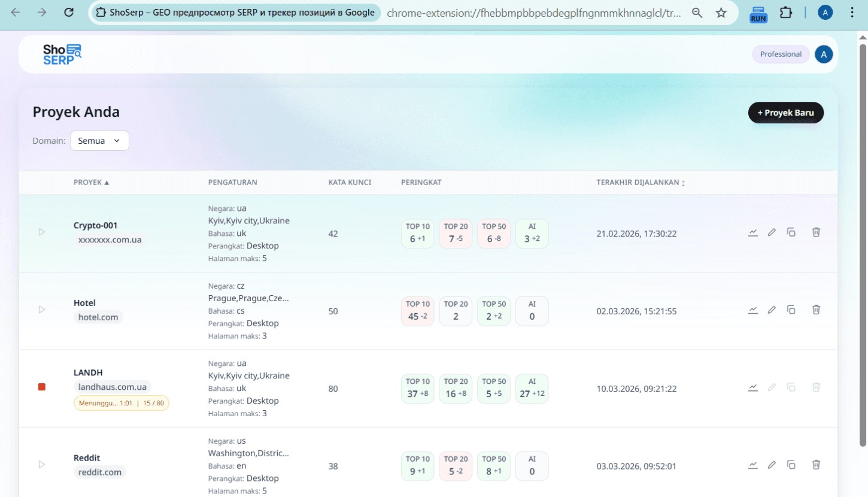Open the rank chart for Reddit project
The width and height of the screenshot is (868, 497).
753,465
